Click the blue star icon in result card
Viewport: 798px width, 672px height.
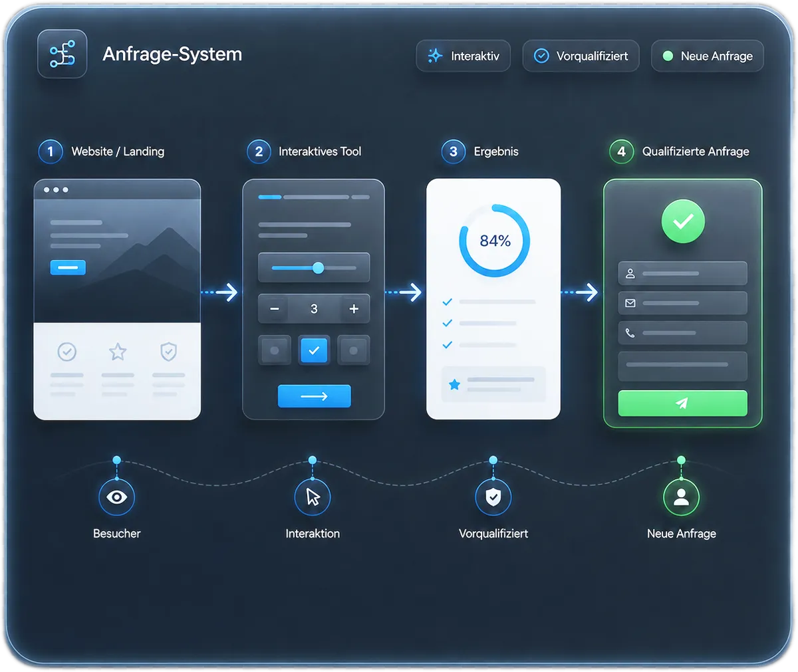[x=454, y=384]
